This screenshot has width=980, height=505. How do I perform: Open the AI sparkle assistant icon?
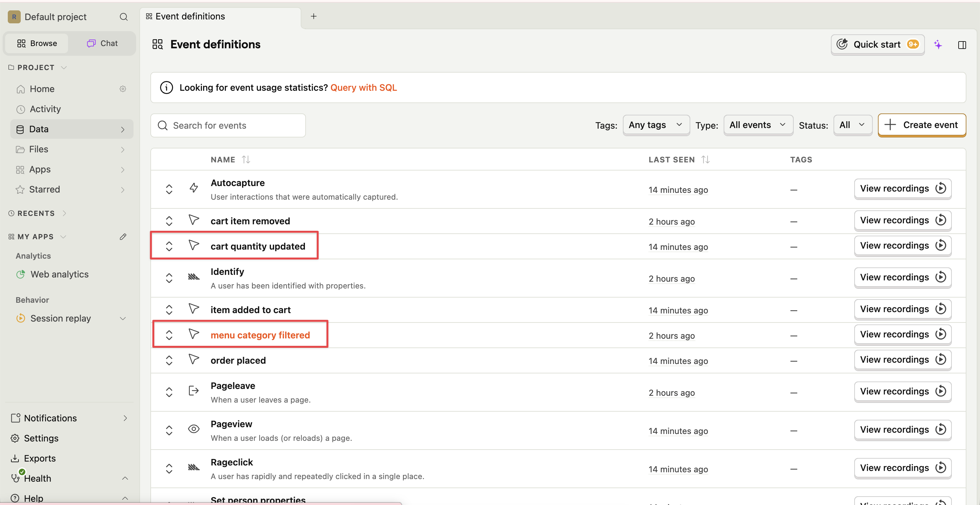(938, 44)
